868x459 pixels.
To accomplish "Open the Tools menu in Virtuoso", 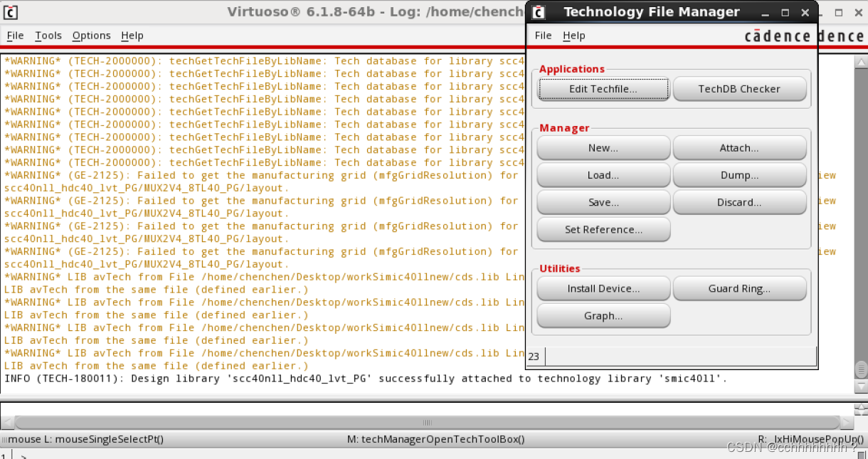I will tap(48, 36).
